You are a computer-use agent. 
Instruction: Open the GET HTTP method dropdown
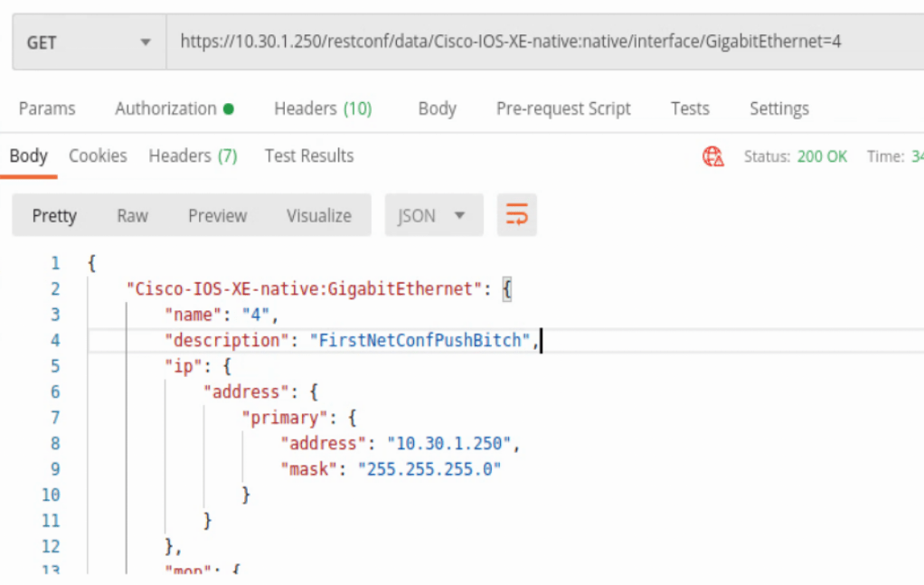pos(89,42)
